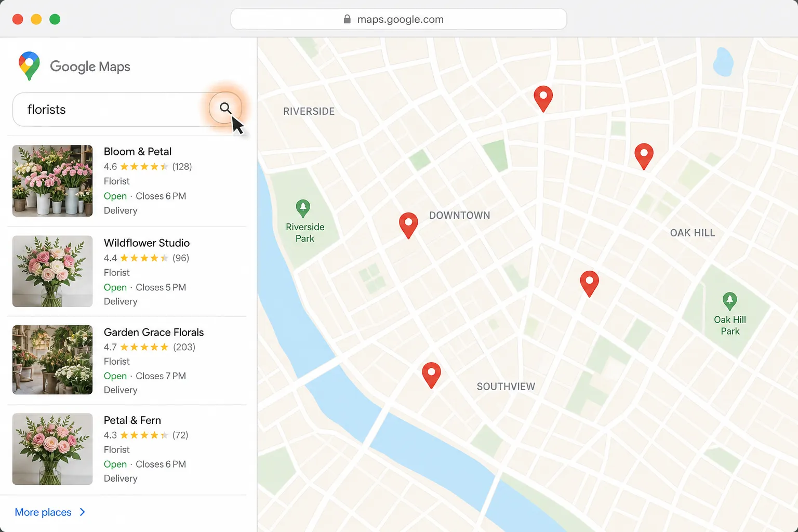View the Bloom & Petal photo thumbnail

[52, 181]
